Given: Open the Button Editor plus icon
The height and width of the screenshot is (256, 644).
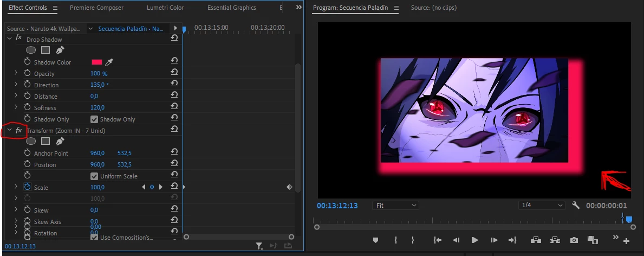Looking at the screenshot, I should (626, 241).
